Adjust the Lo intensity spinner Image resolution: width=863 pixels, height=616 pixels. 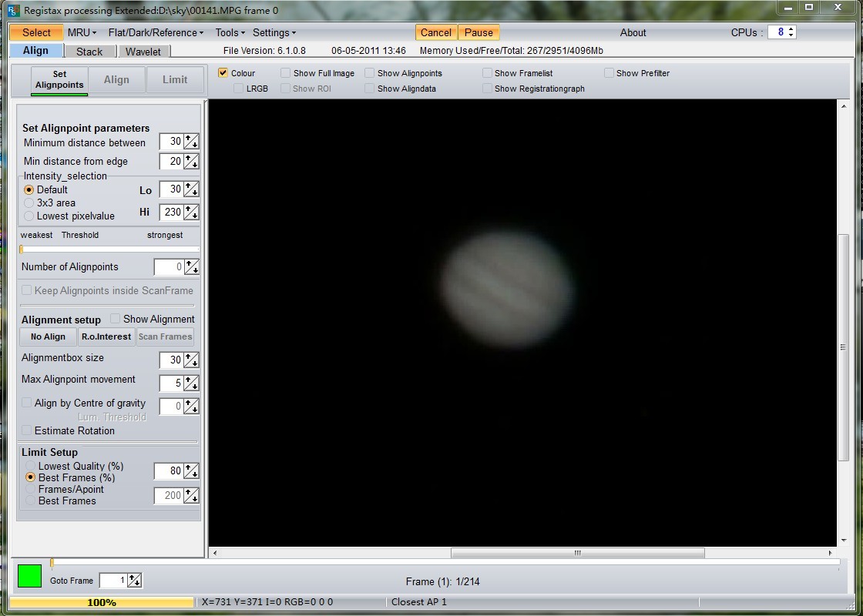[x=191, y=189]
